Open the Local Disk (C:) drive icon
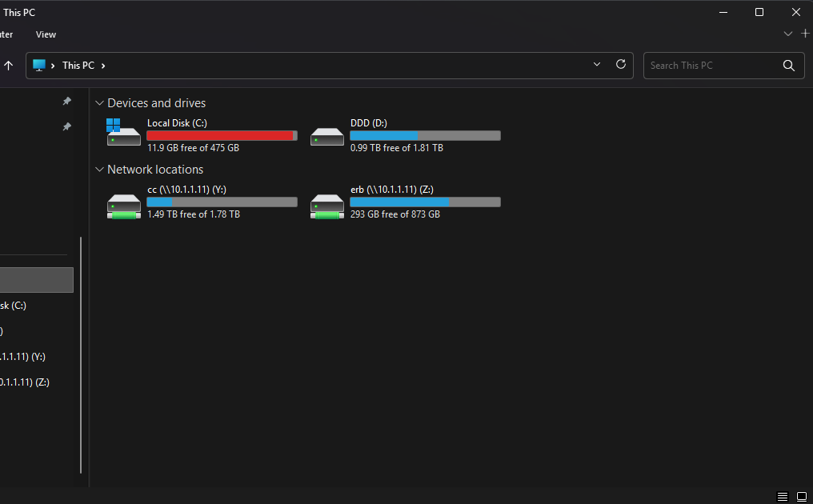Screen dimensions: 813x504 click(x=124, y=133)
